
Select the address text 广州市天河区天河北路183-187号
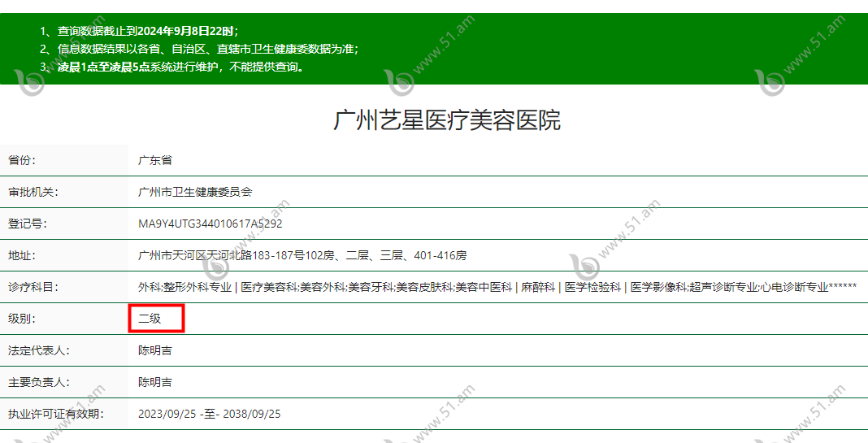221,255
